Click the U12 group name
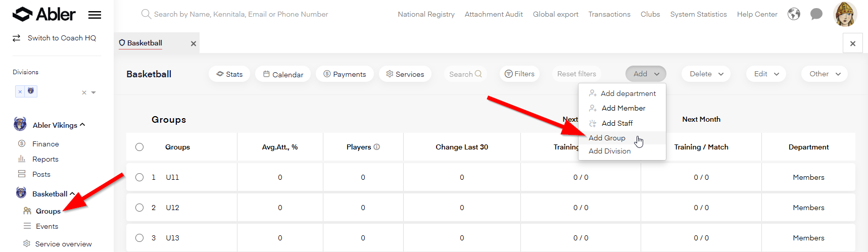This screenshot has width=868, height=252. coord(172,208)
